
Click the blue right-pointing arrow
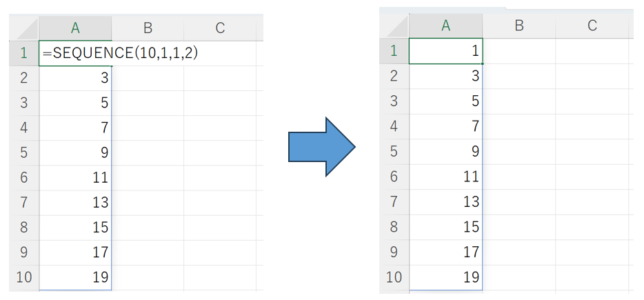[x=321, y=147]
